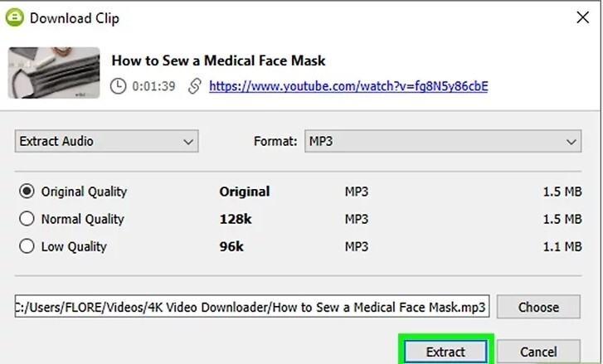Select the Low Quality radio button
This screenshot has width=603, height=364.
click(27, 246)
